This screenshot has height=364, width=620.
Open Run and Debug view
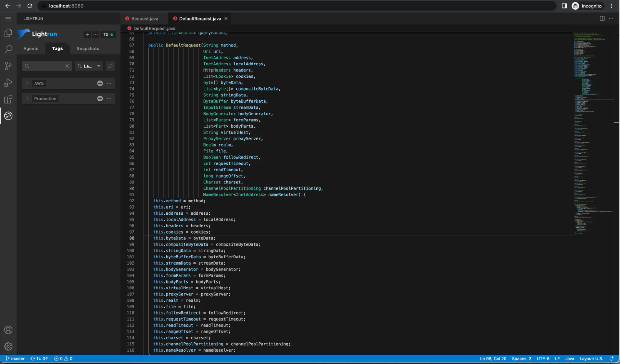click(8, 82)
